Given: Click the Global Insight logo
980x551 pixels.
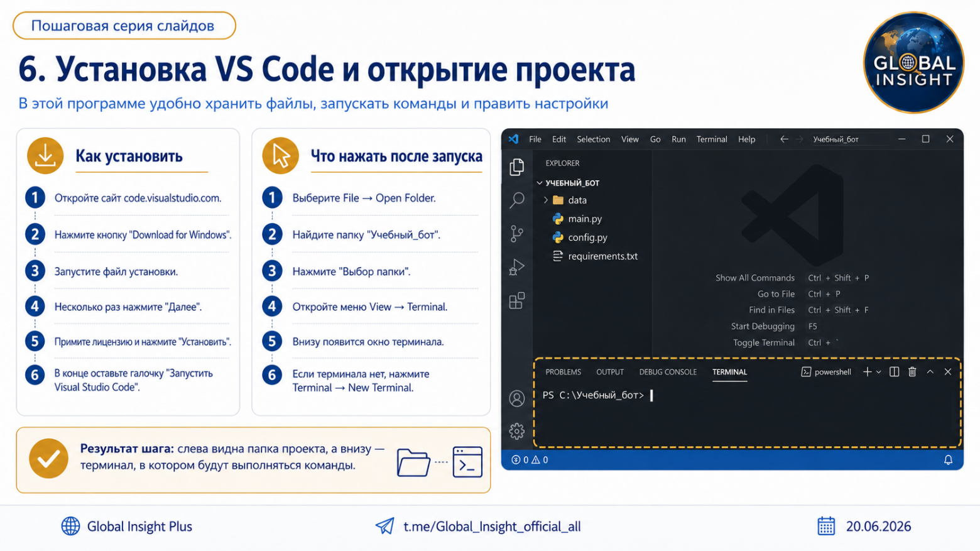Looking at the screenshot, I should pyautogui.click(x=913, y=62).
